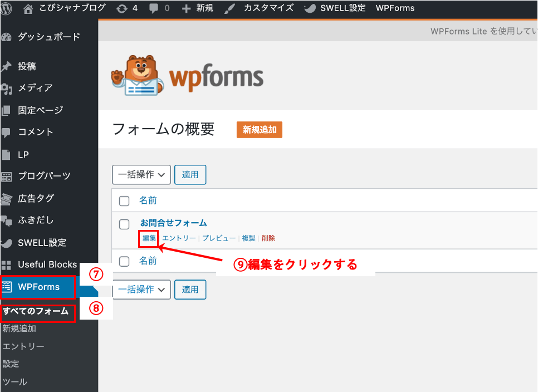
Task: Select すべてのフォーム submenu item
Action: (36, 311)
